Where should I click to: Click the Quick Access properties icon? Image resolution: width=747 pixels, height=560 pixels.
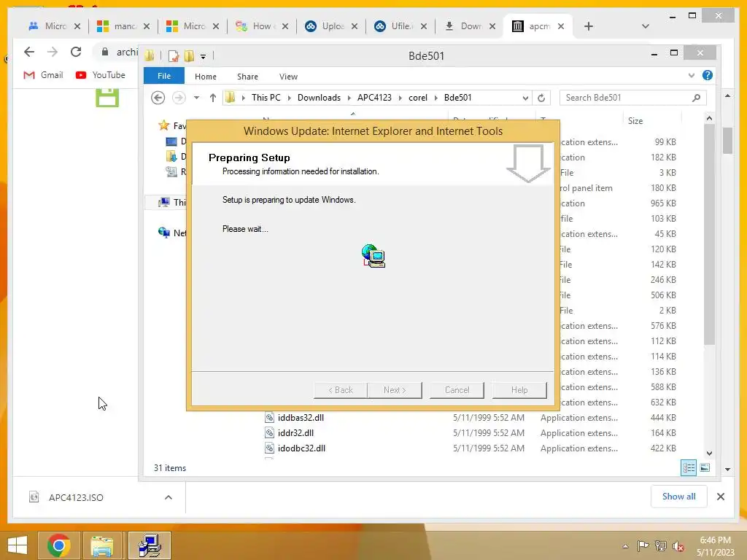coord(174,56)
